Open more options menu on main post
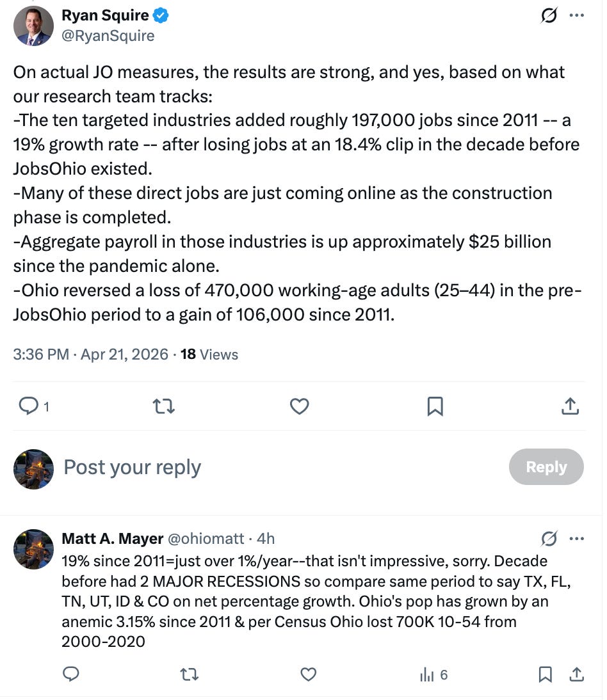This screenshot has width=607, height=700. coord(577,15)
